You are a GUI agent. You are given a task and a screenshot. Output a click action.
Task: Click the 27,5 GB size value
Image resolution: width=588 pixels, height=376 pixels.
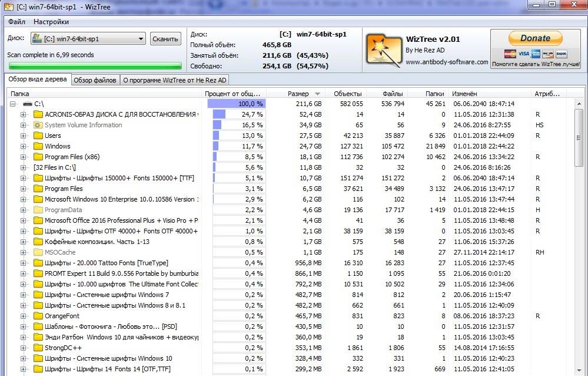pos(311,136)
